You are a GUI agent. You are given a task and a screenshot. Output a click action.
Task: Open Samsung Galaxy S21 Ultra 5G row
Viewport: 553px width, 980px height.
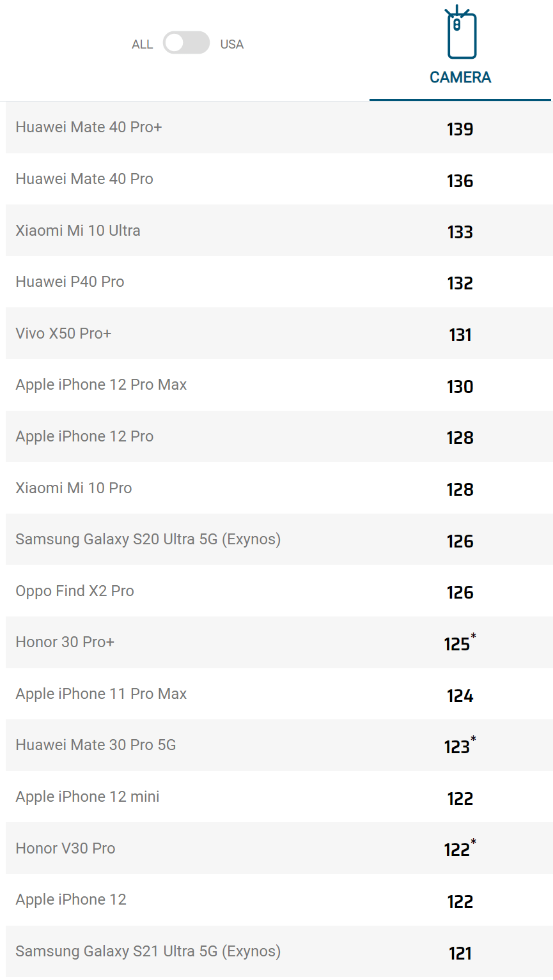(148, 951)
